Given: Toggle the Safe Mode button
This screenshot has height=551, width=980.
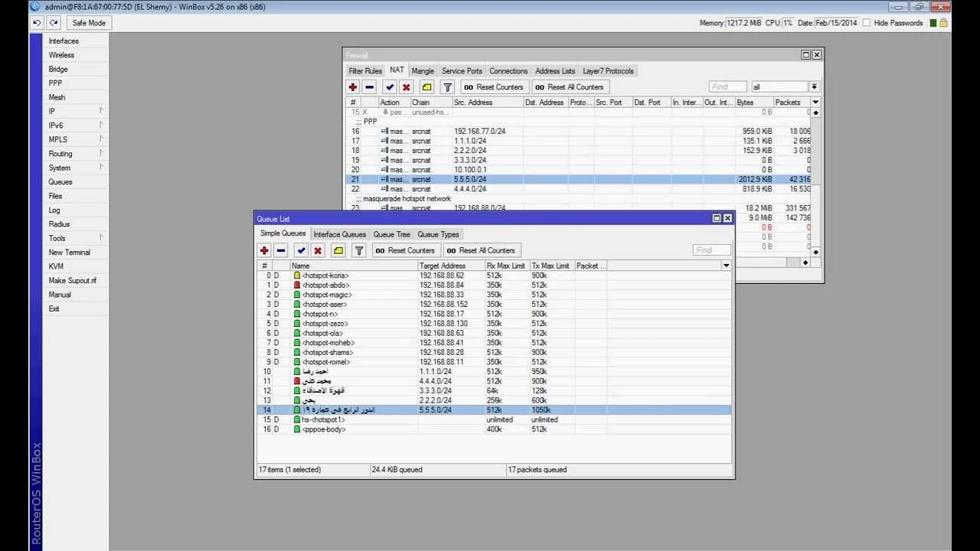Looking at the screenshot, I should tap(89, 23).
